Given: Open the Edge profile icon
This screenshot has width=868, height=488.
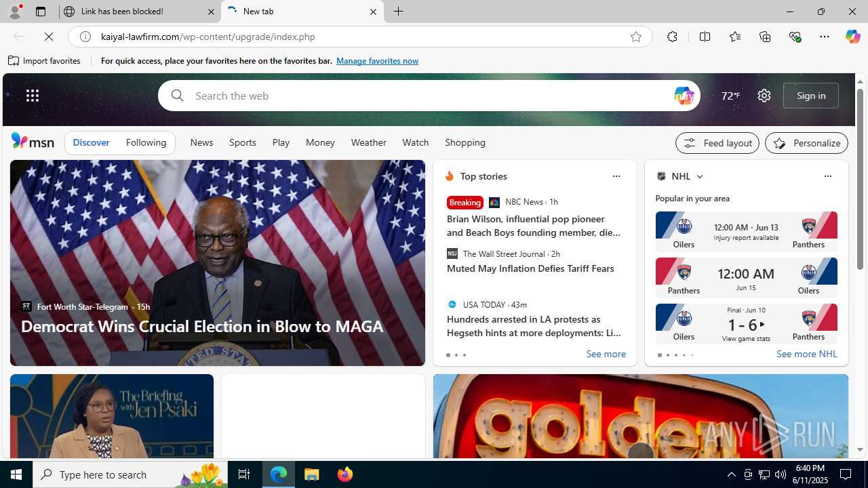Looking at the screenshot, I should (x=15, y=12).
